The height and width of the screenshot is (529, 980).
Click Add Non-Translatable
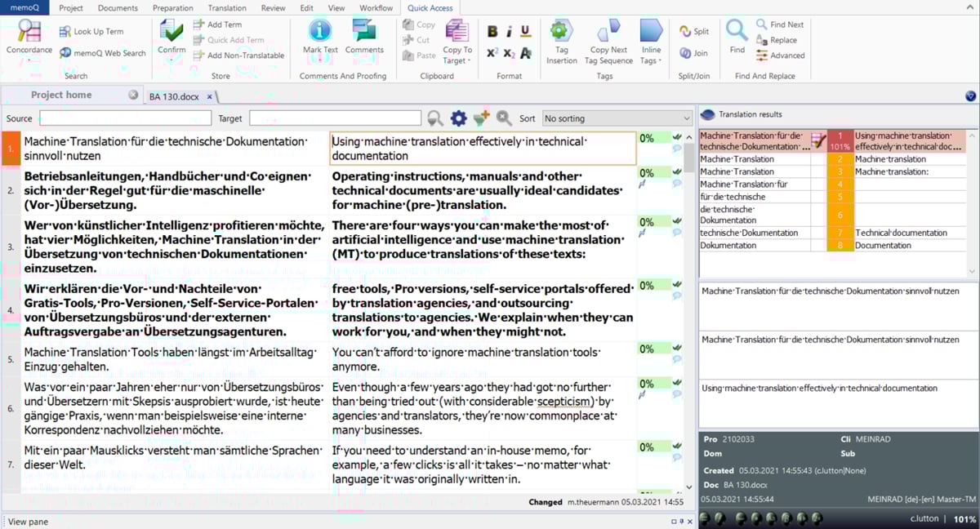click(x=238, y=56)
